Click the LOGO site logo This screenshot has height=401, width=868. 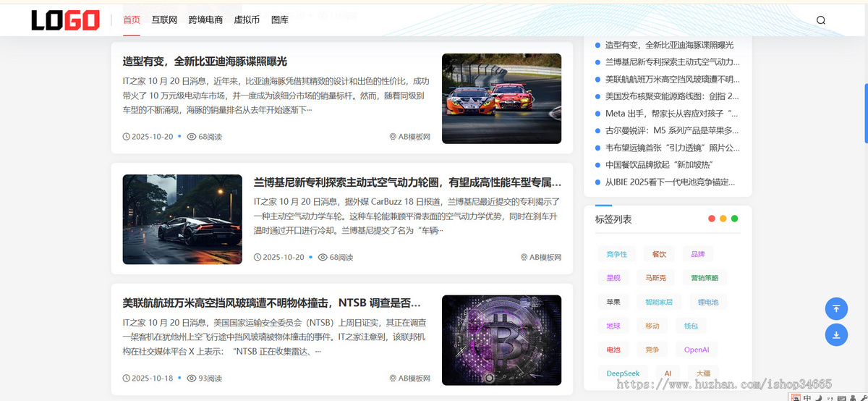point(65,20)
